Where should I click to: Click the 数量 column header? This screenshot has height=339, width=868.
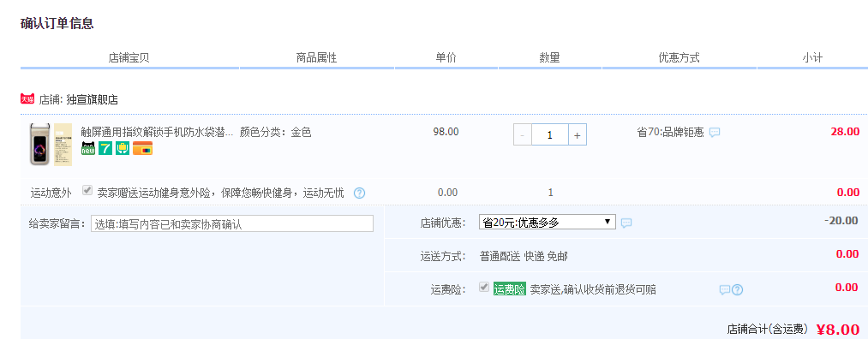point(550,57)
